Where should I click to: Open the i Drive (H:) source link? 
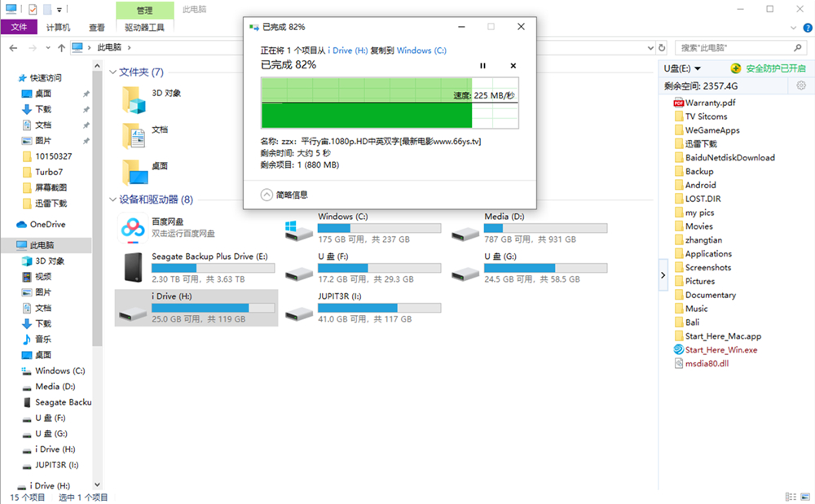pyautogui.click(x=348, y=50)
